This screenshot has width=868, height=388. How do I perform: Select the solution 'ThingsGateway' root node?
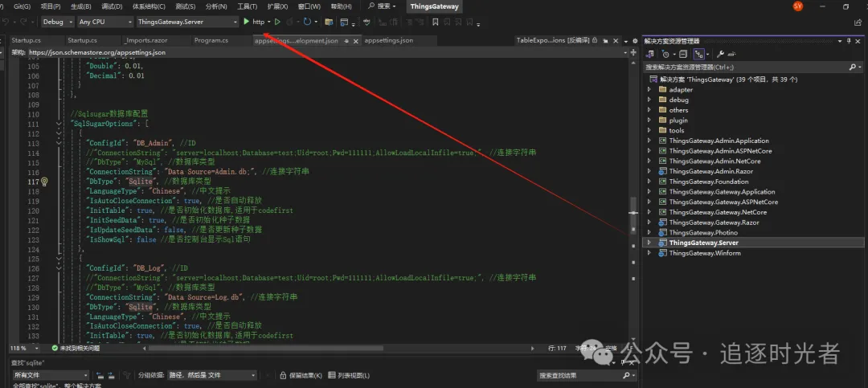728,80
